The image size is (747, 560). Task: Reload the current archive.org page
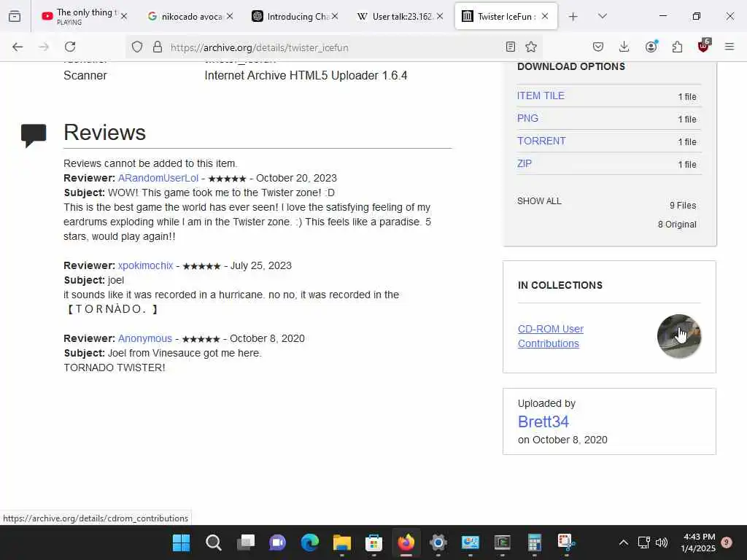tap(70, 47)
